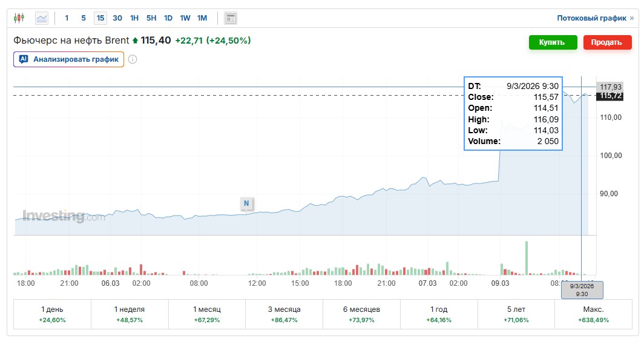Choose the 1D interval

point(168,18)
